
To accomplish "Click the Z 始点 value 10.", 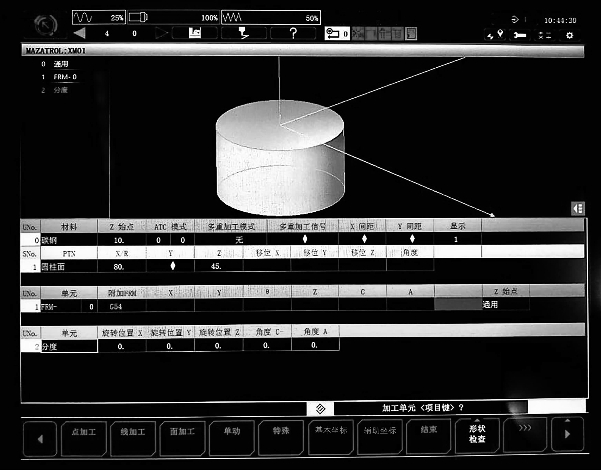I will 122,240.
